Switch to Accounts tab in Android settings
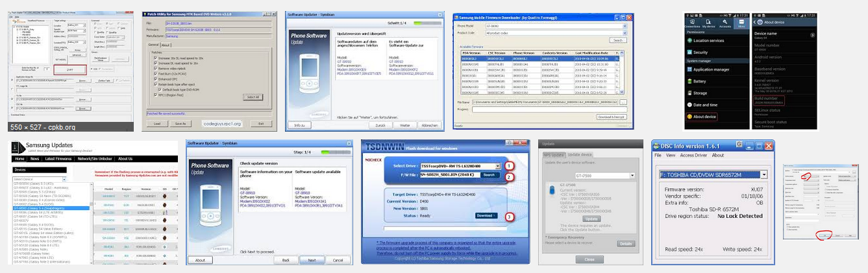The image size is (868, 273). 724,24
